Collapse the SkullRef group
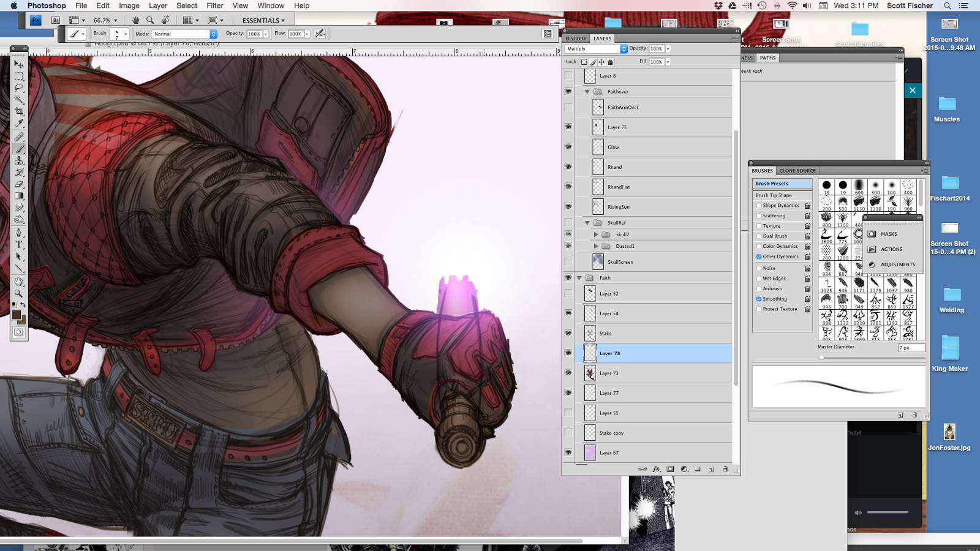 (587, 223)
